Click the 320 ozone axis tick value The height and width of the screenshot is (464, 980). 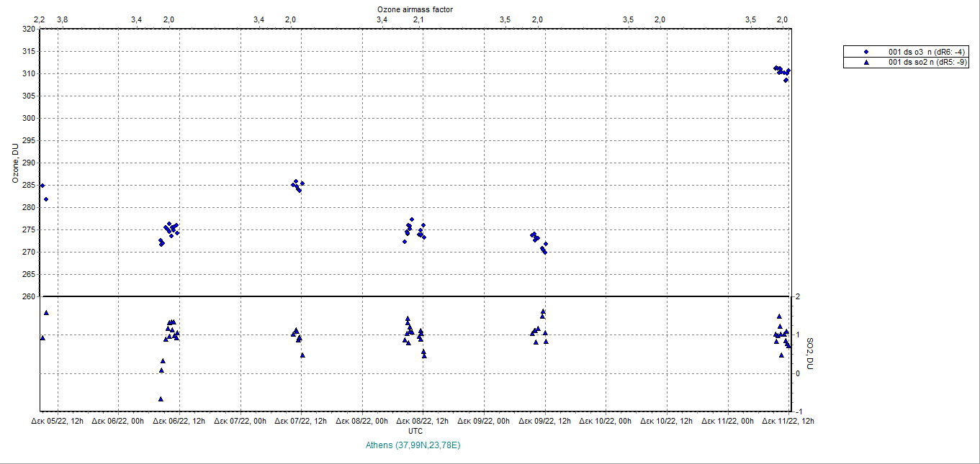point(28,29)
